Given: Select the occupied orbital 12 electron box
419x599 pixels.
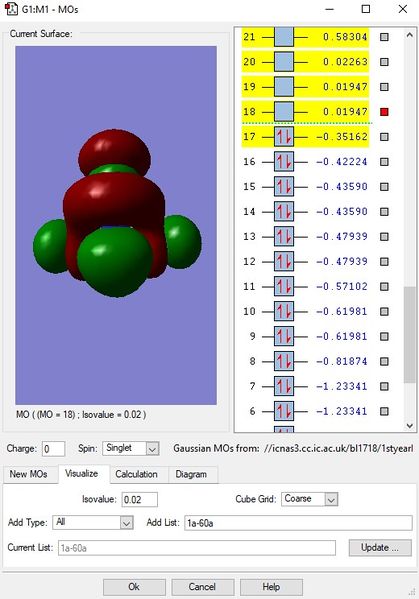Looking at the screenshot, I should pos(284,261).
